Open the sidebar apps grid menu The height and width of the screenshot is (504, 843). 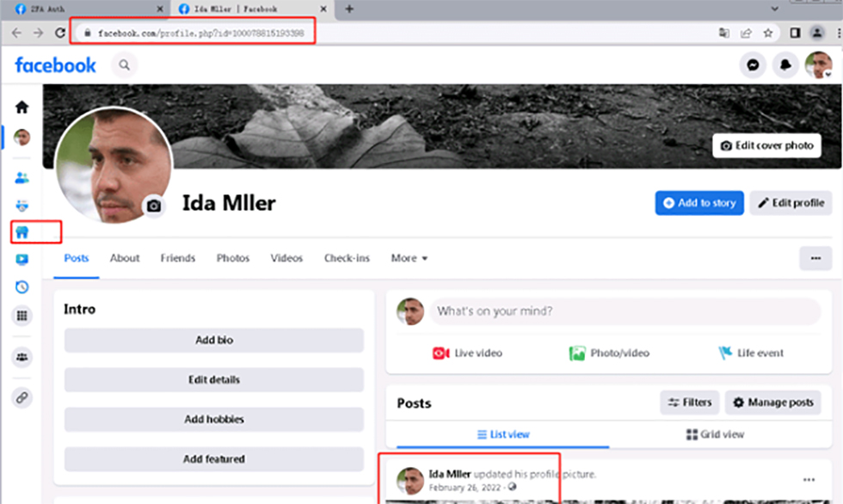pyautogui.click(x=22, y=316)
